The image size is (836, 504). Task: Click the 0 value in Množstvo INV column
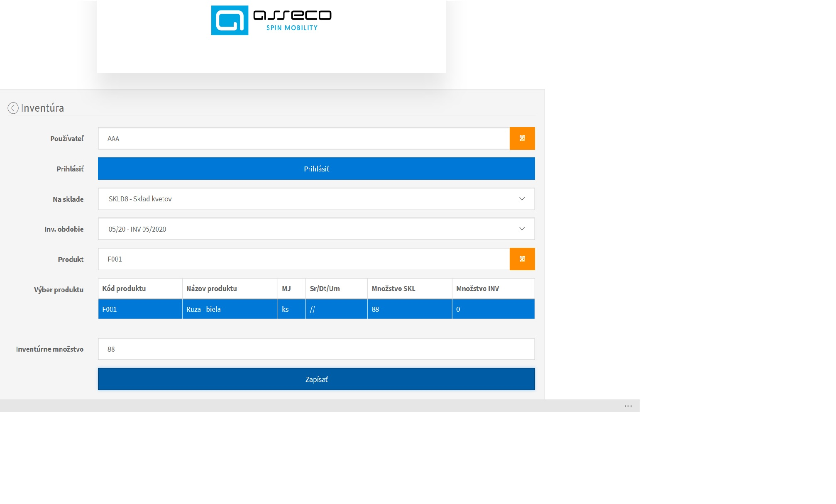point(494,309)
